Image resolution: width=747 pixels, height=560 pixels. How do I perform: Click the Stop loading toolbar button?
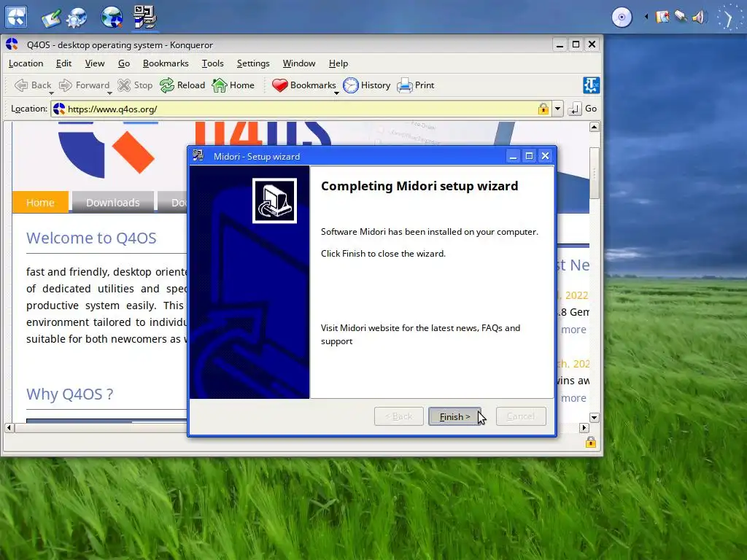pyautogui.click(x=135, y=85)
